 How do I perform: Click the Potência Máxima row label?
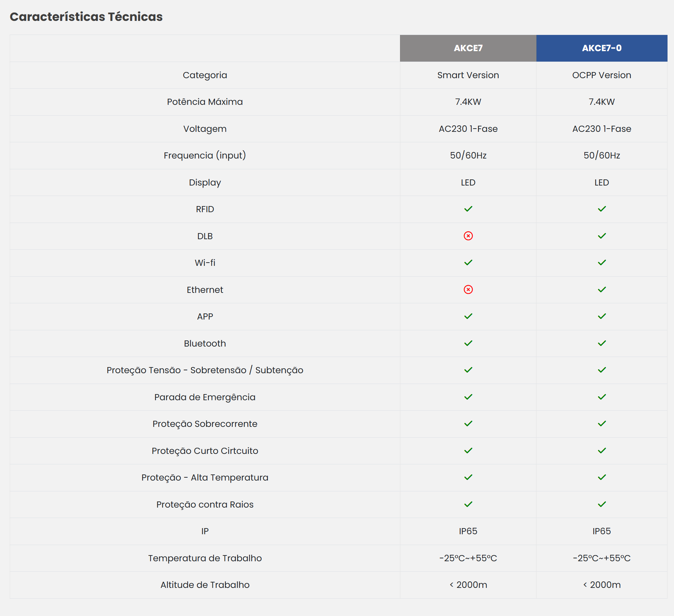pos(205,102)
